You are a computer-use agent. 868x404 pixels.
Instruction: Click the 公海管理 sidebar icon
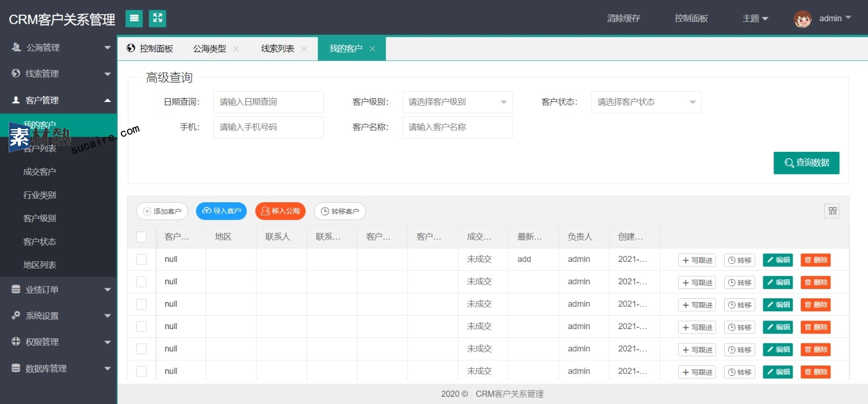tap(16, 47)
